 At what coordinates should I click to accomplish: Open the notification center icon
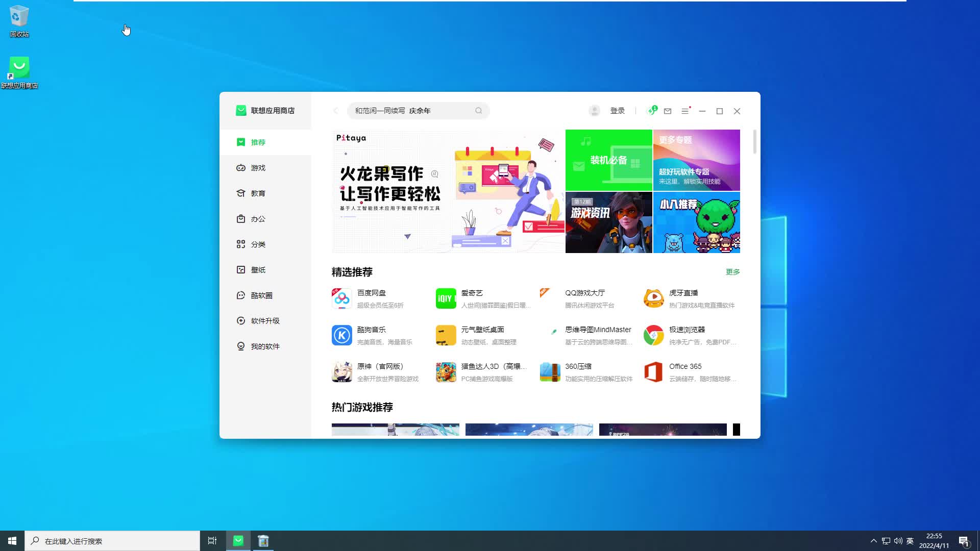click(x=964, y=541)
